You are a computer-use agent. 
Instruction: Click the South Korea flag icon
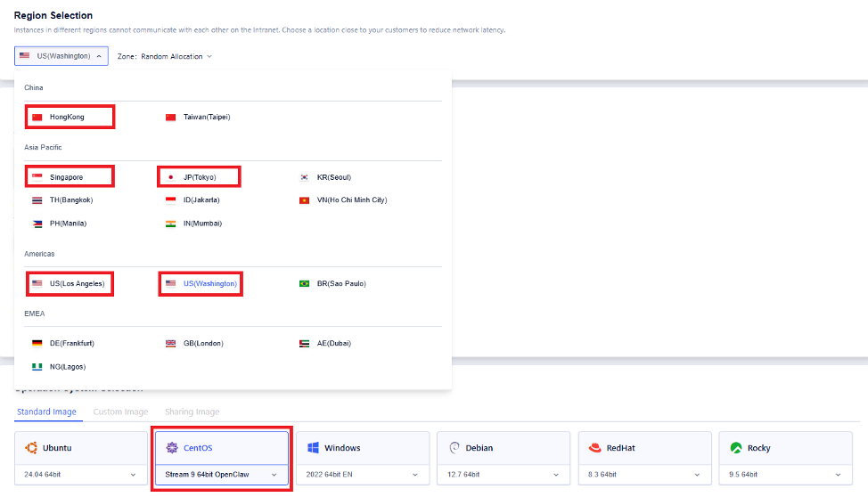tap(305, 177)
